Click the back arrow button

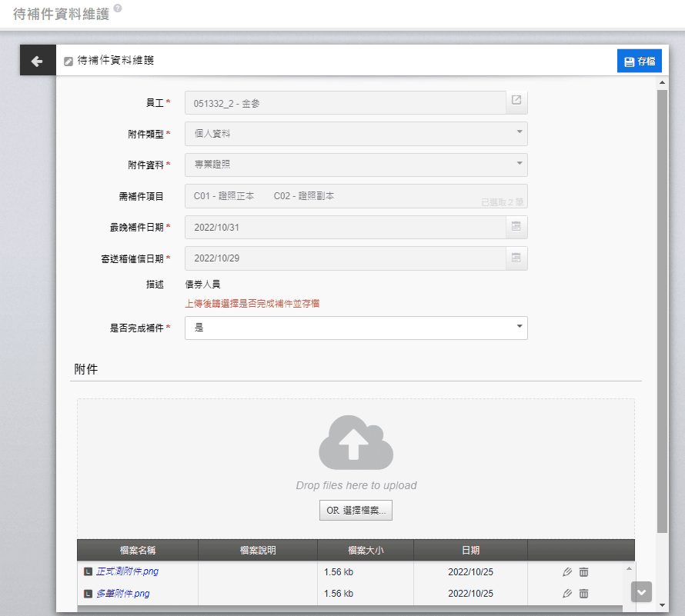click(37, 61)
